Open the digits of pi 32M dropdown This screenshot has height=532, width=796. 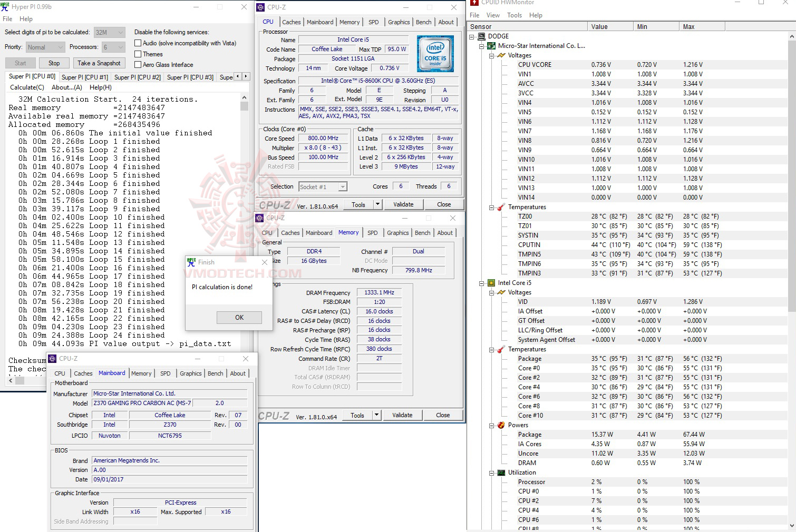(110, 32)
